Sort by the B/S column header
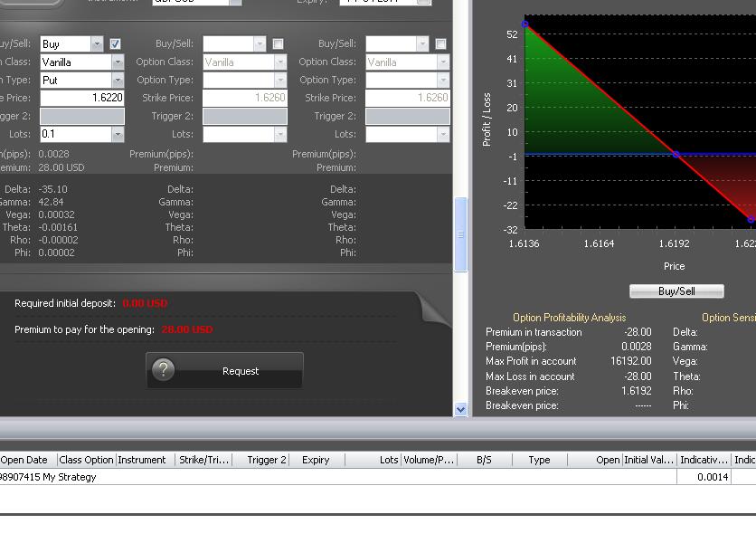 (x=484, y=460)
